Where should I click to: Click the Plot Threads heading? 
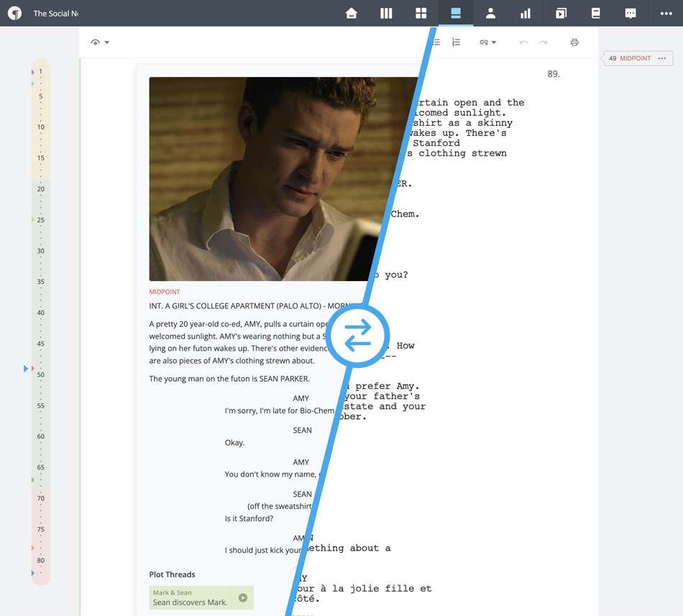point(172,574)
